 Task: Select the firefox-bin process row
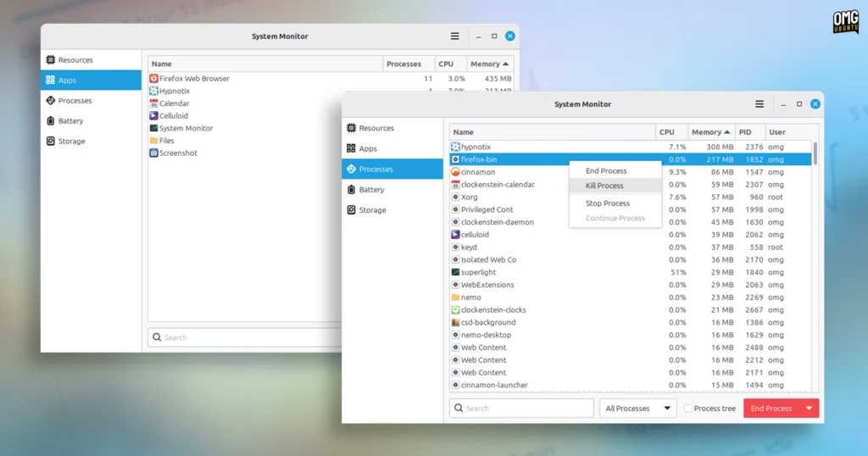(631, 159)
